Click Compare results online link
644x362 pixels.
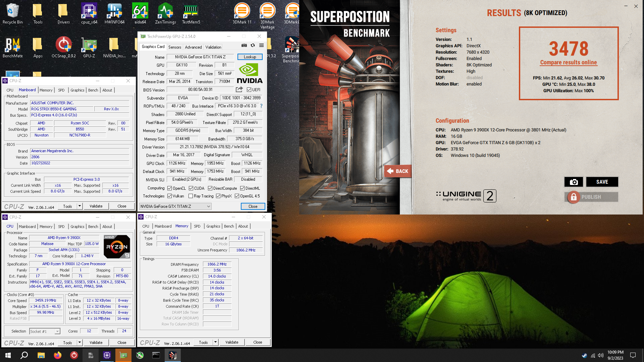point(569,62)
